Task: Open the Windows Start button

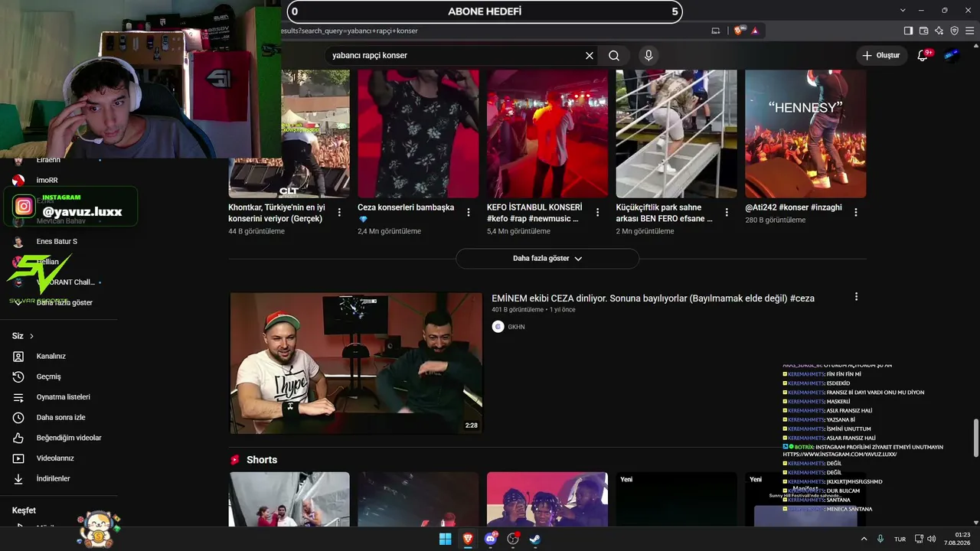Action: tap(445, 539)
